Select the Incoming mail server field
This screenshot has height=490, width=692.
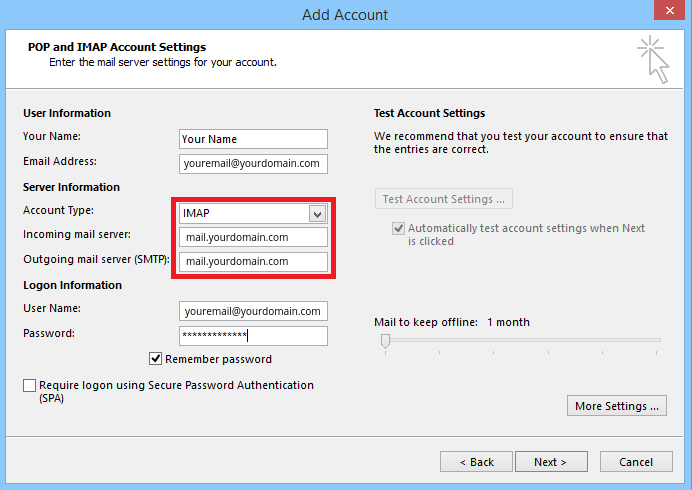[x=253, y=237]
